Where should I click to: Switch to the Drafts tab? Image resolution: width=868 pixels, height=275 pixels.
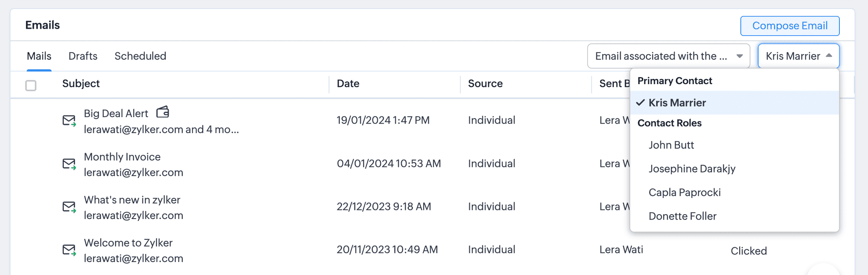(x=83, y=56)
